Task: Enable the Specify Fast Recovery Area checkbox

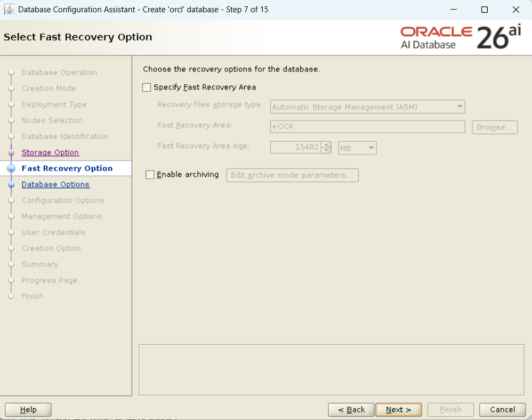Action: point(147,87)
